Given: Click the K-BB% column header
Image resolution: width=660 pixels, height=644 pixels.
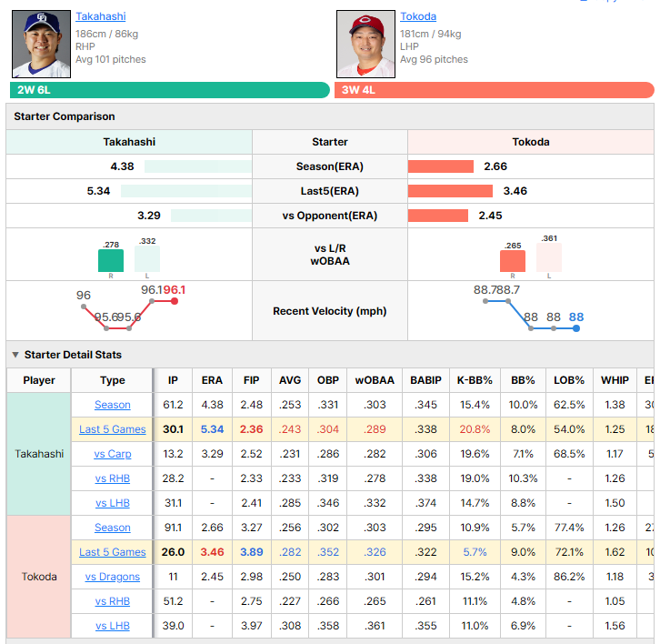Looking at the screenshot, I should point(475,380).
